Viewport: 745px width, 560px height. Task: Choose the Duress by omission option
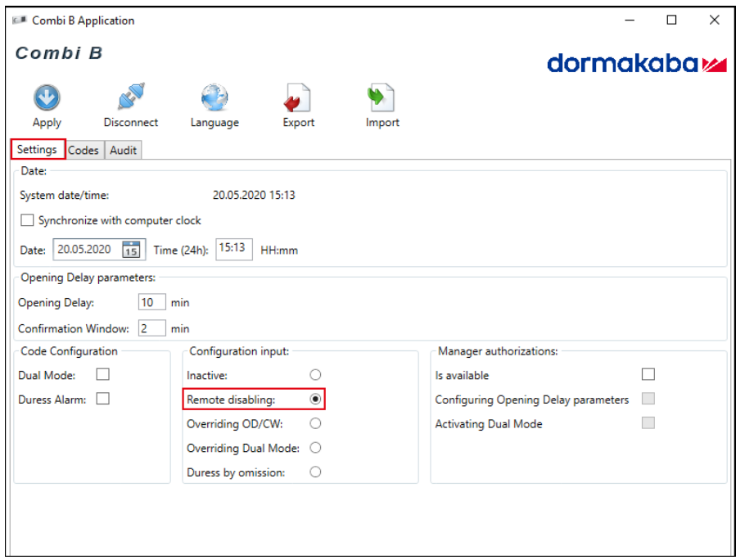tap(315, 472)
